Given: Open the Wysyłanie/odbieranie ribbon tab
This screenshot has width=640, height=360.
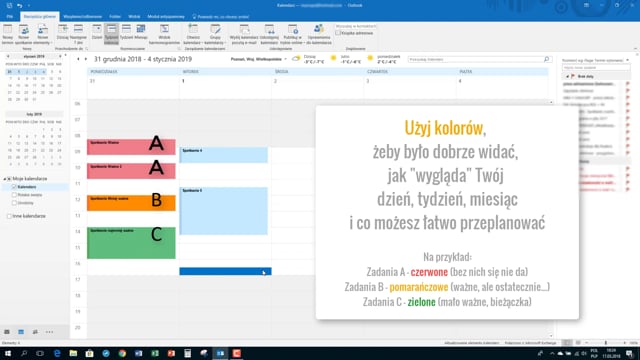Looking at the screenshot, I should click(x=82, y=17).
